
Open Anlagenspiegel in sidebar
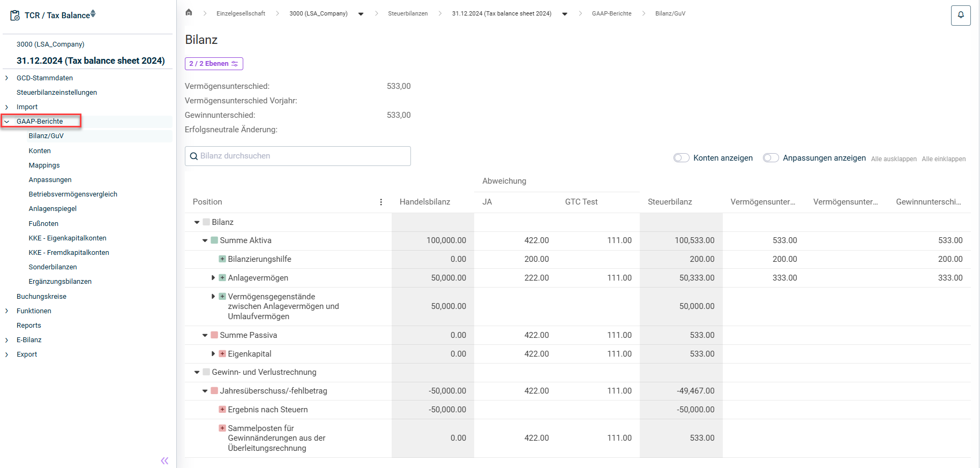click(x=53, y=209)
